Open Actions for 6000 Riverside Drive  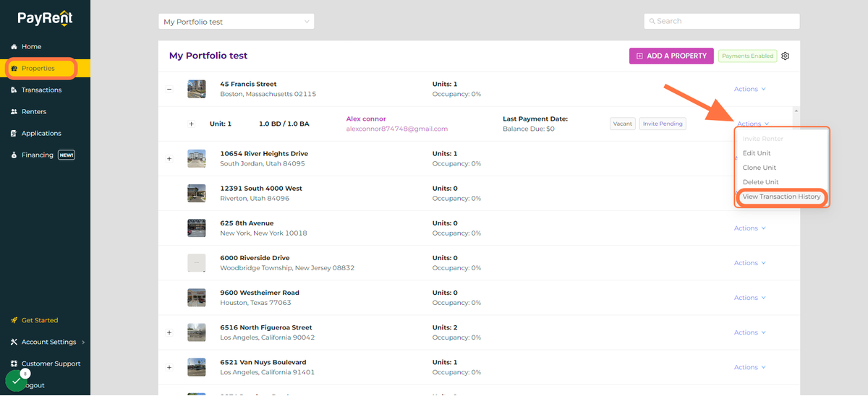click(749, 263)
